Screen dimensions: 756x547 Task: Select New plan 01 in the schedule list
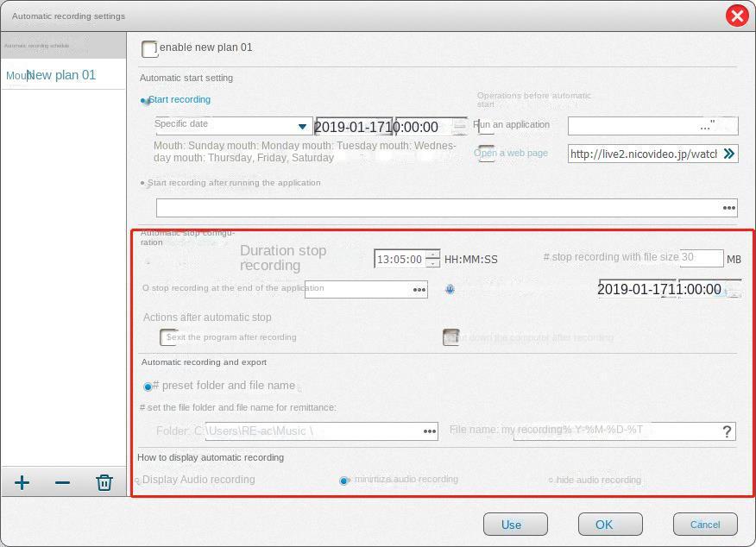coord(60,75)
